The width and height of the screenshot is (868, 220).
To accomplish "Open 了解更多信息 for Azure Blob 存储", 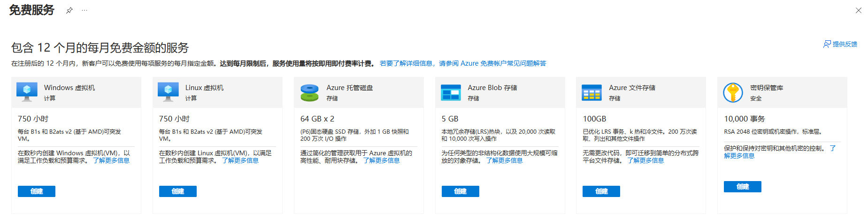I will click(505, 160).
